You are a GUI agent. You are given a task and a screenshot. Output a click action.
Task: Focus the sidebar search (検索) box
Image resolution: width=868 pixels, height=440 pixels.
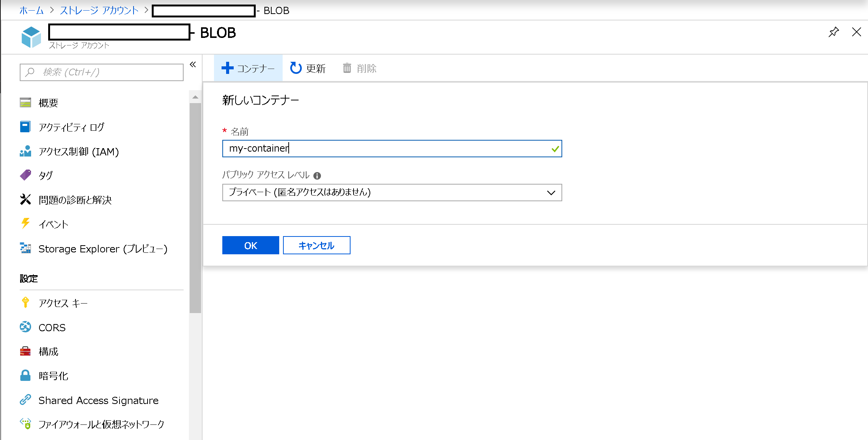pos(102,72)
